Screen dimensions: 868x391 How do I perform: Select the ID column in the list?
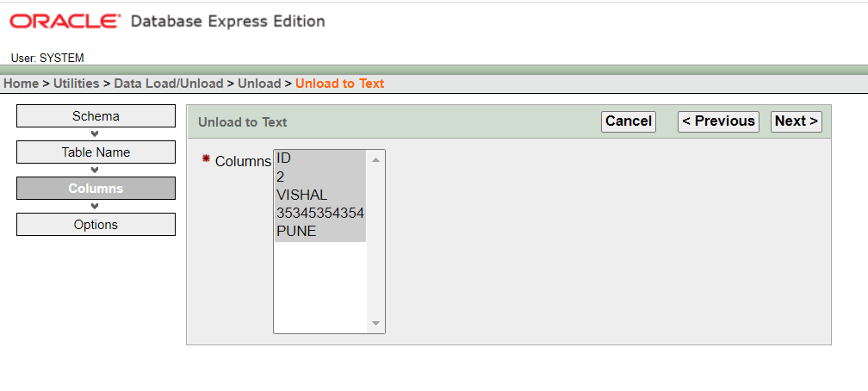pos(319,158)
